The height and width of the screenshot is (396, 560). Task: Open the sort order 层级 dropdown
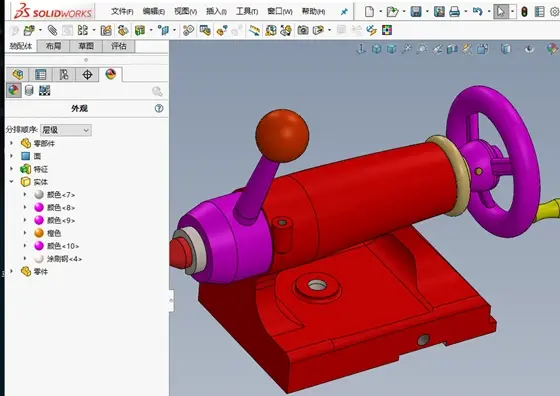point(66,130)
